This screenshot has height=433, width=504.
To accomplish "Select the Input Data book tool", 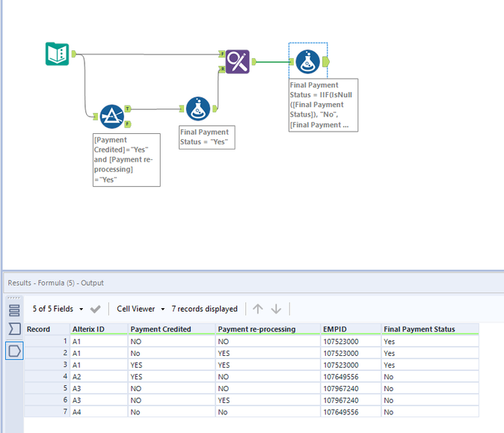I will click(58, 54).
